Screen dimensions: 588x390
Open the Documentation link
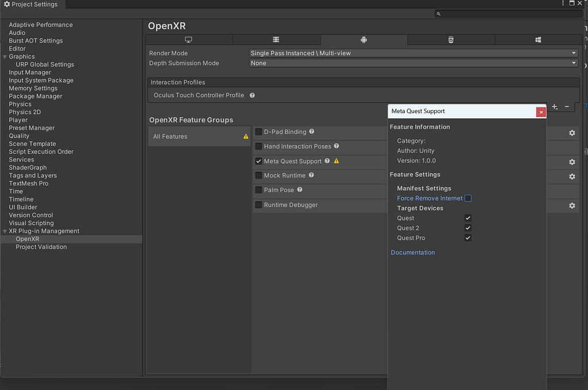coord(413,253)
